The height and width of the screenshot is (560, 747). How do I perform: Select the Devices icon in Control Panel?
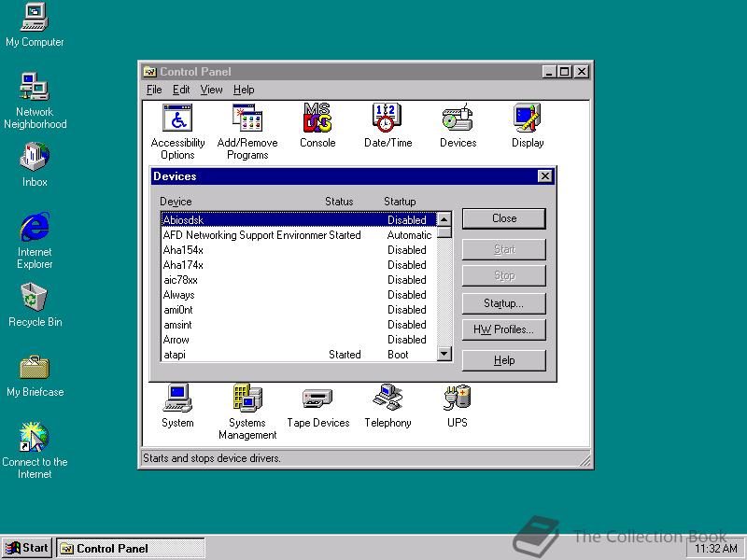pos(458,126)
